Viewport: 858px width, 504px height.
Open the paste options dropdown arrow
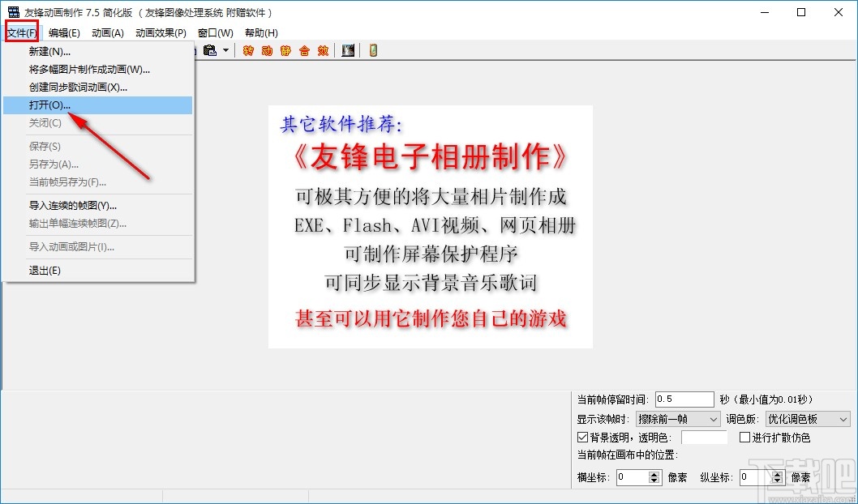226,51
